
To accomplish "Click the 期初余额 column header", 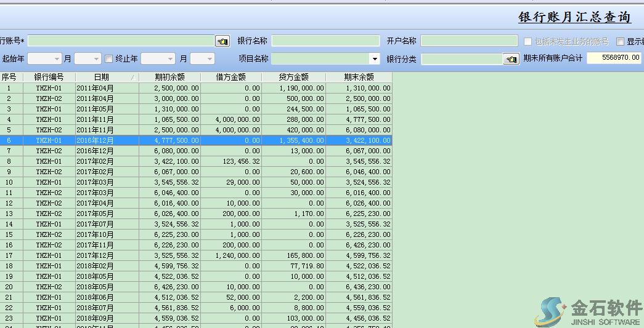I will tap(169, 78).
